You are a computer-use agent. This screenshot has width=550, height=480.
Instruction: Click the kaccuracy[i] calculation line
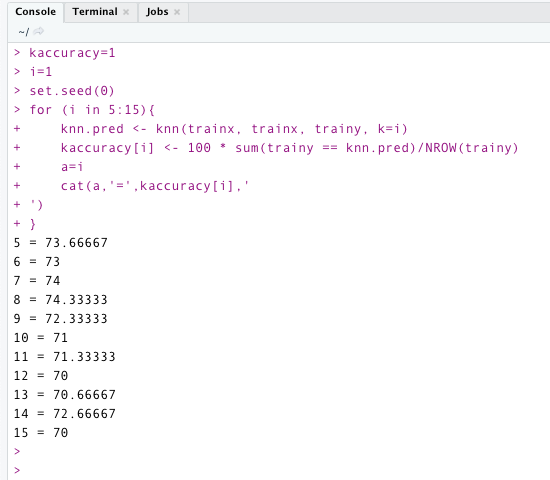click(289, 148)
